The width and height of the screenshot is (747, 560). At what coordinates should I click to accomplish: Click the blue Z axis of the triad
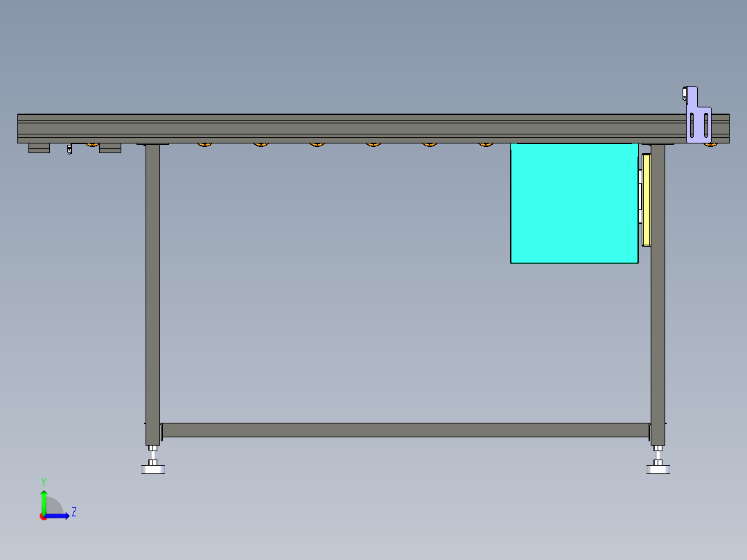click(x=57, y=516)
